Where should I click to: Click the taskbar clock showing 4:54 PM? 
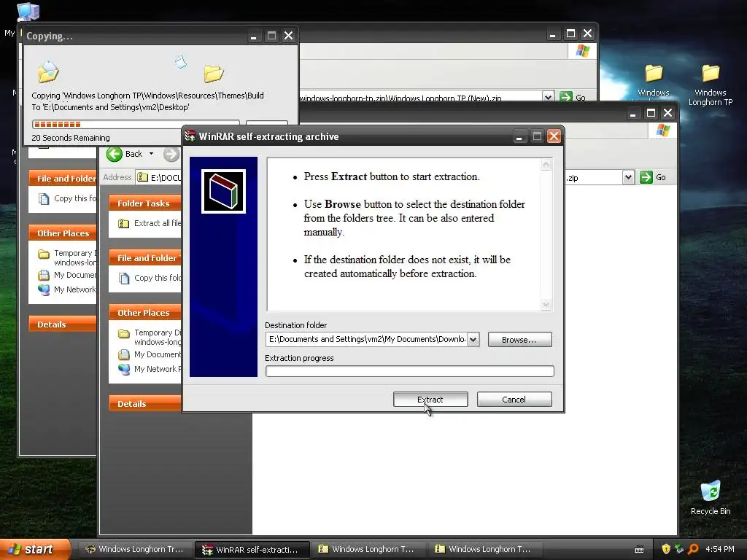pos(720,549)
